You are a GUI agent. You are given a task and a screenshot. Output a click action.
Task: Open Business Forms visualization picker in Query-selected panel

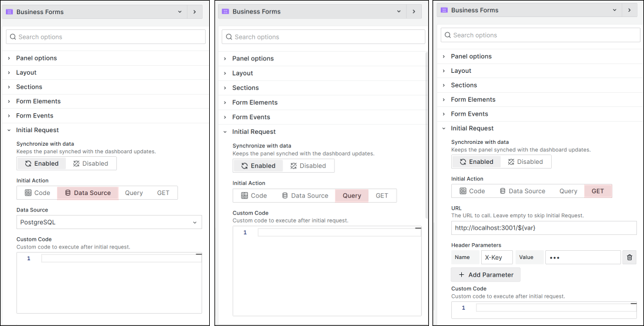(x=313, y=11)
